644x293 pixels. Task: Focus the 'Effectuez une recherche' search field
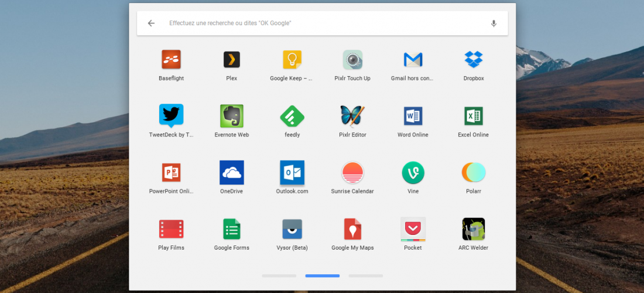point(323,23)
